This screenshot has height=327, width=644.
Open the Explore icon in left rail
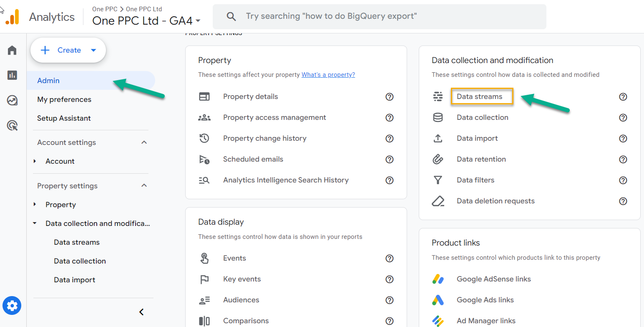(12, 100)
